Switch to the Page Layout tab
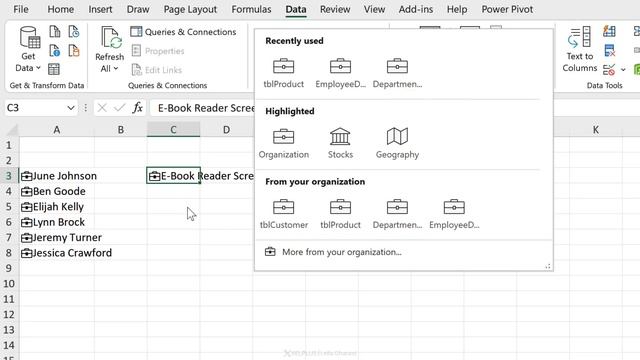640x360 pixels. pos(190,9)
